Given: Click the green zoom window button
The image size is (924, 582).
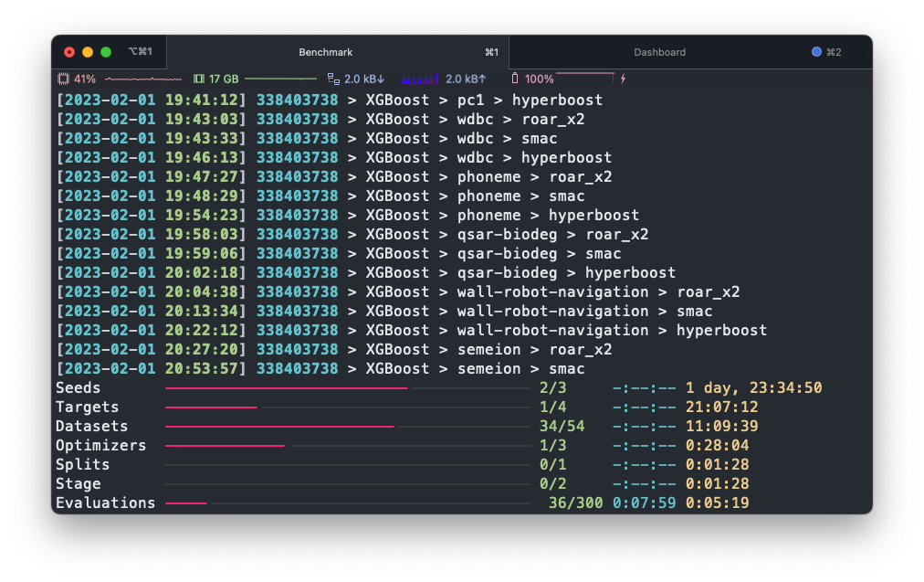Looking at the screenshot, I should [x=106, y=52].
